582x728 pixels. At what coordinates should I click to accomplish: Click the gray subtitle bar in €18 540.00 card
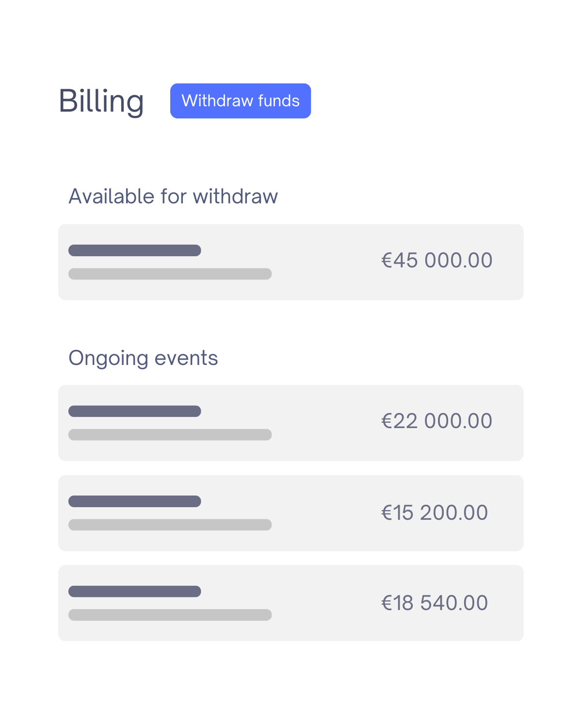click(x=170, y=615)
